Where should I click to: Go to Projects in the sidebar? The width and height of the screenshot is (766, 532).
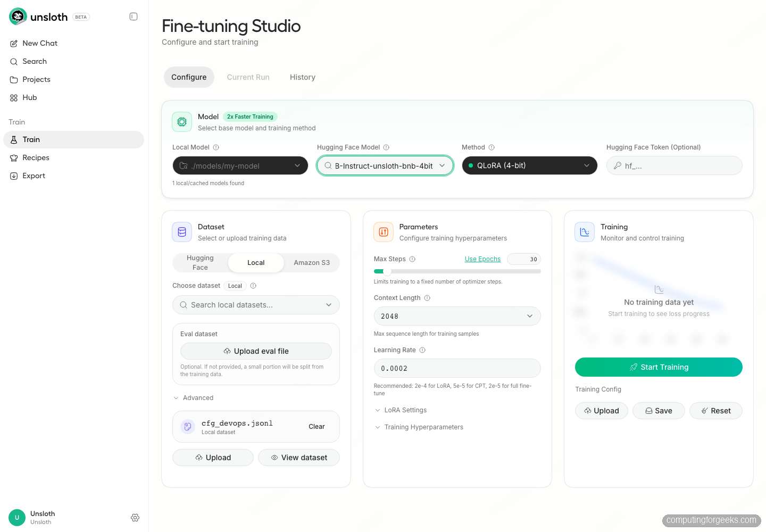pos(73,79)
